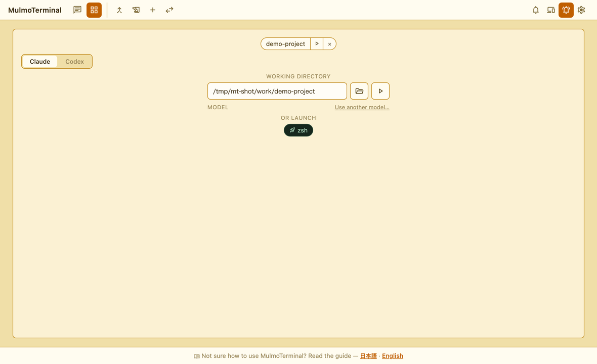Click the WORKING DIRECTORY label

coord(298,76)
